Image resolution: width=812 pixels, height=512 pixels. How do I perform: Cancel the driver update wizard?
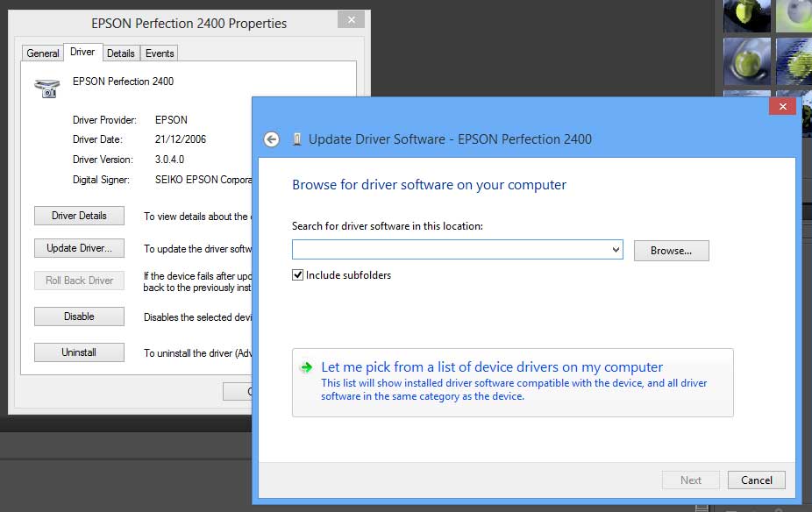tap(756, 480)
